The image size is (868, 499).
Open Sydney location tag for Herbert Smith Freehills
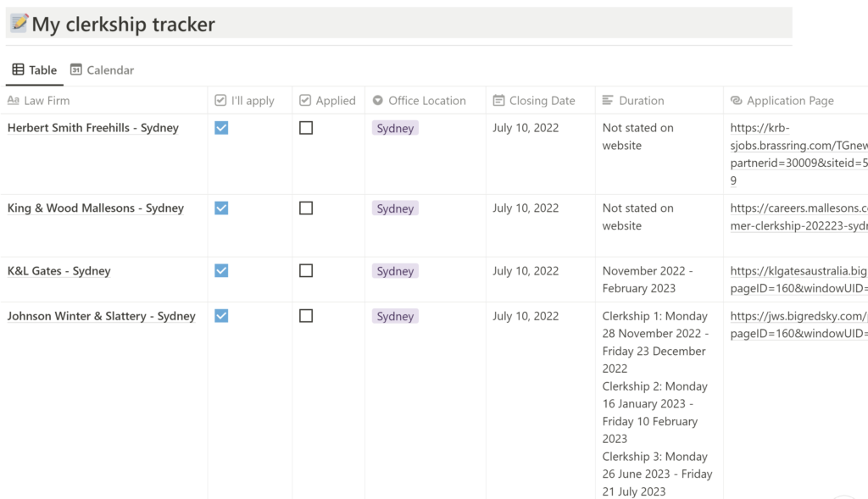pos(395,128)
